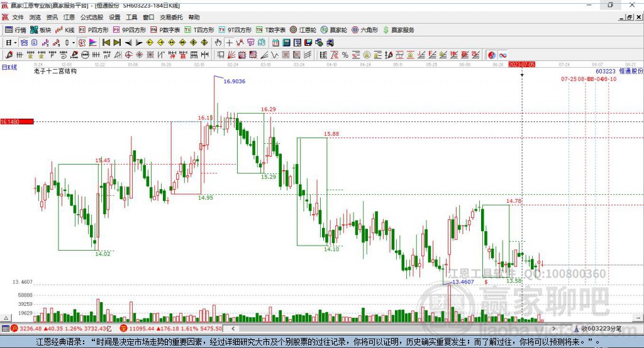Switch to K线 view button
This screenshot has width=644, height=348.
click(x=65, y=30)
